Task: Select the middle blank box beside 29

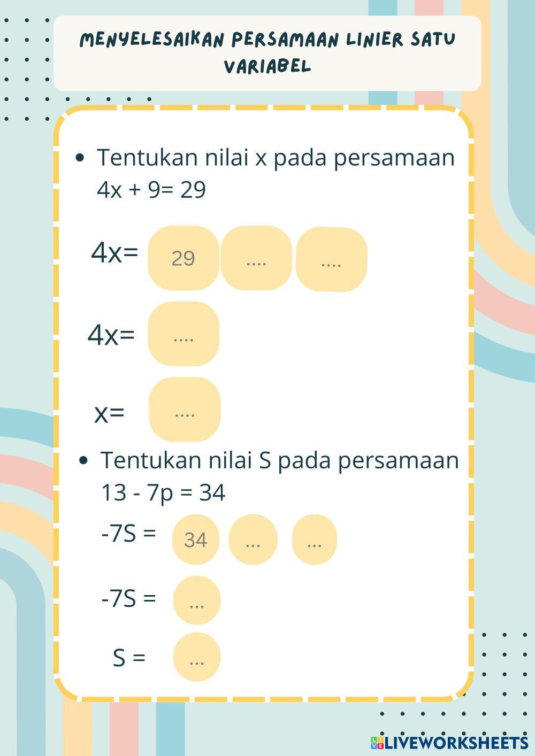Action: [256, 258]
